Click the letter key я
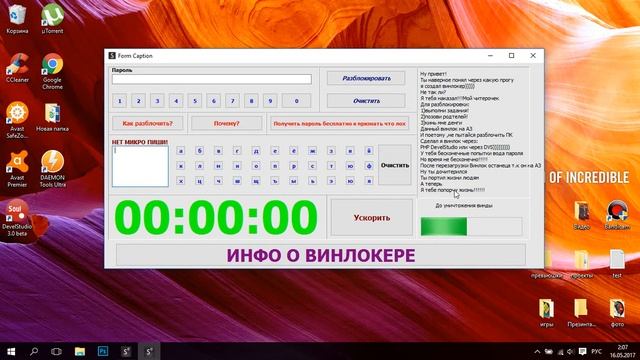Viewport: 640px width, 360px height. tap(369, 181)
